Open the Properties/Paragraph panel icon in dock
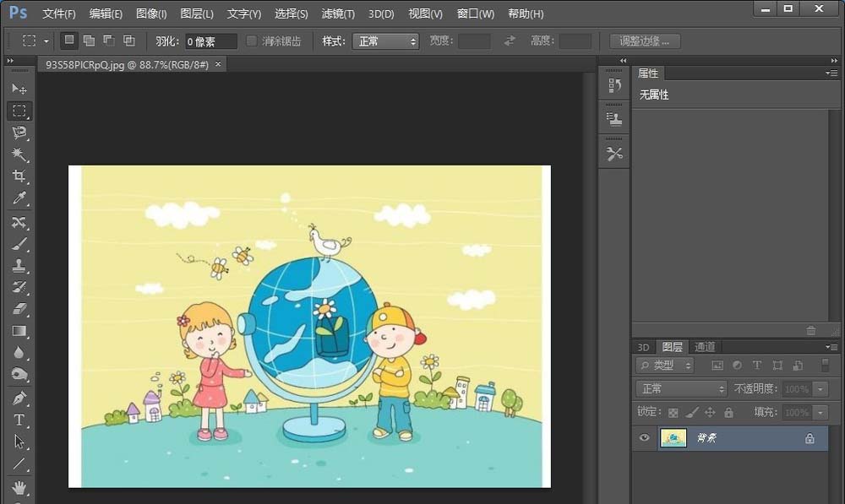The image size is (845, 504). click(x=614, y=119)
